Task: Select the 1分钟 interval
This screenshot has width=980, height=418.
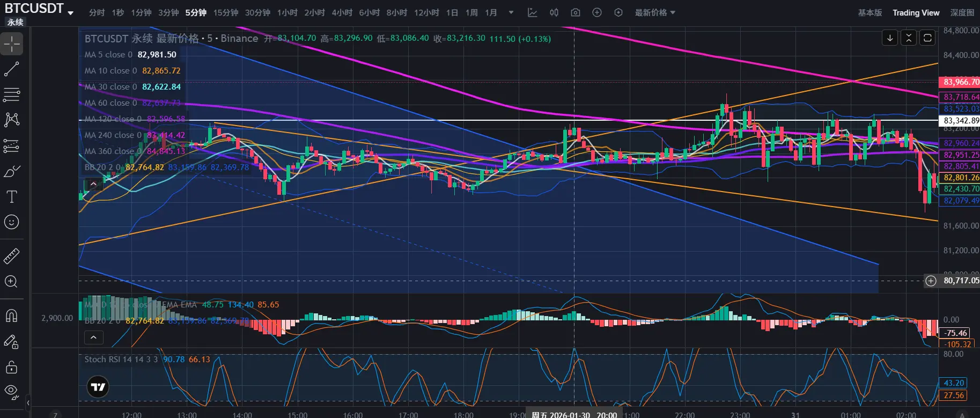Action: [141, 12]
